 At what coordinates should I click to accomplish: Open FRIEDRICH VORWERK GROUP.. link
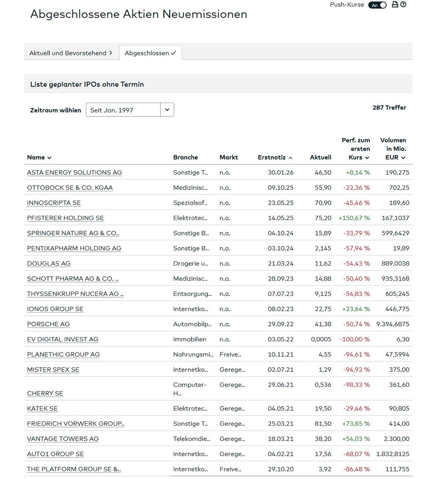75,424
